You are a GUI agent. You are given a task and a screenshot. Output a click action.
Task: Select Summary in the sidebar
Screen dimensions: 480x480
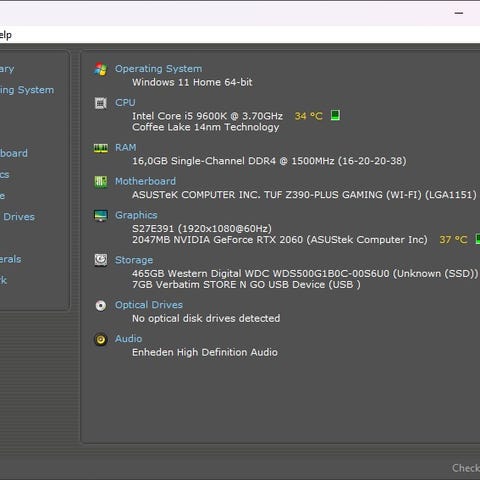(7, 69)
